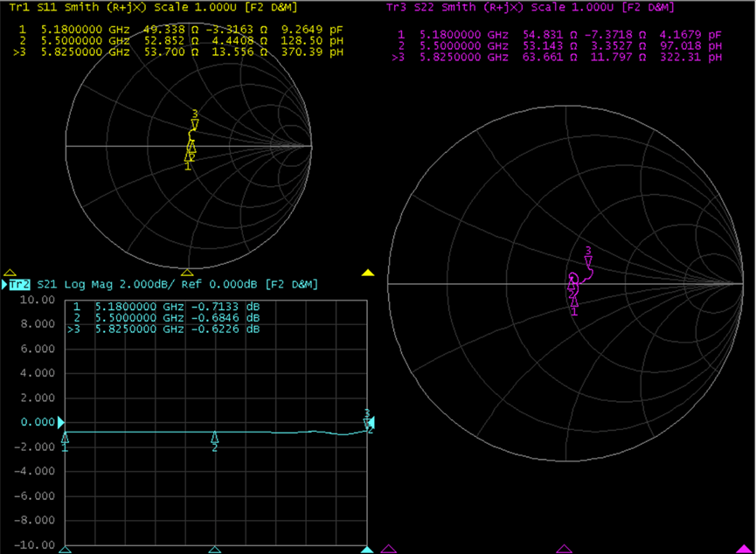Click the filled magenta triangle below S22 chart

pyautogui.click(x=743, y=549)
